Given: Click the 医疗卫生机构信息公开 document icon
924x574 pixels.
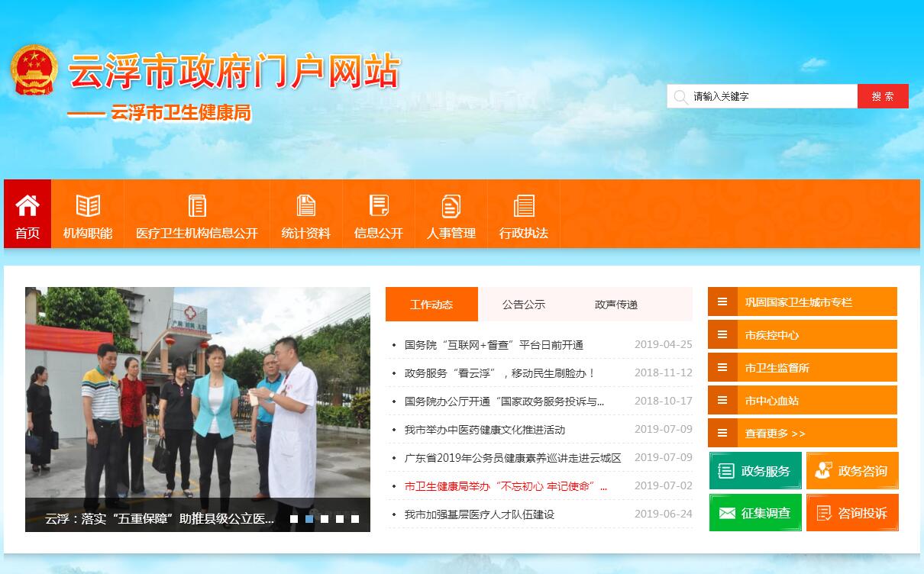Looking at the screenshot, I should tap(197, 205).
